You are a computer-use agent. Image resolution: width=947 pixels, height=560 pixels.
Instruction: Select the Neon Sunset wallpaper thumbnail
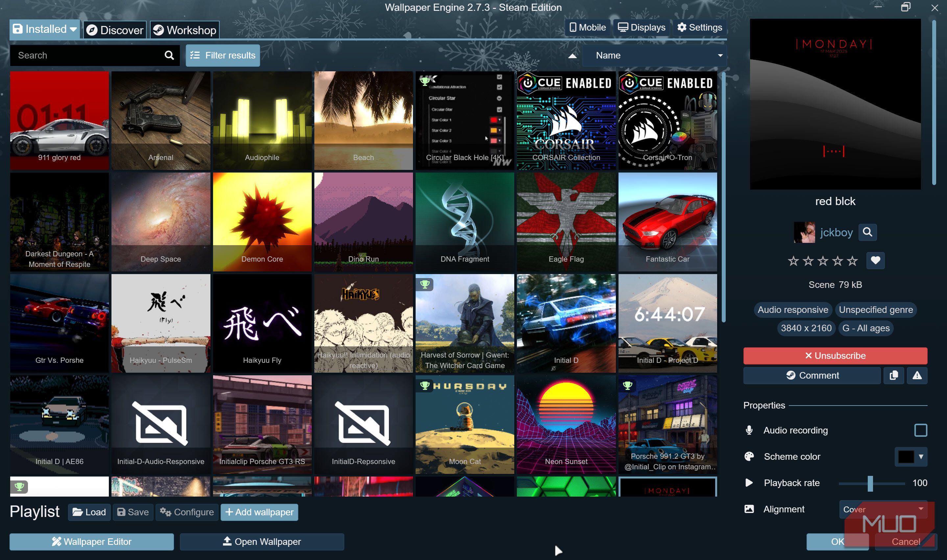pyautogui.click(x=566, y=424)
